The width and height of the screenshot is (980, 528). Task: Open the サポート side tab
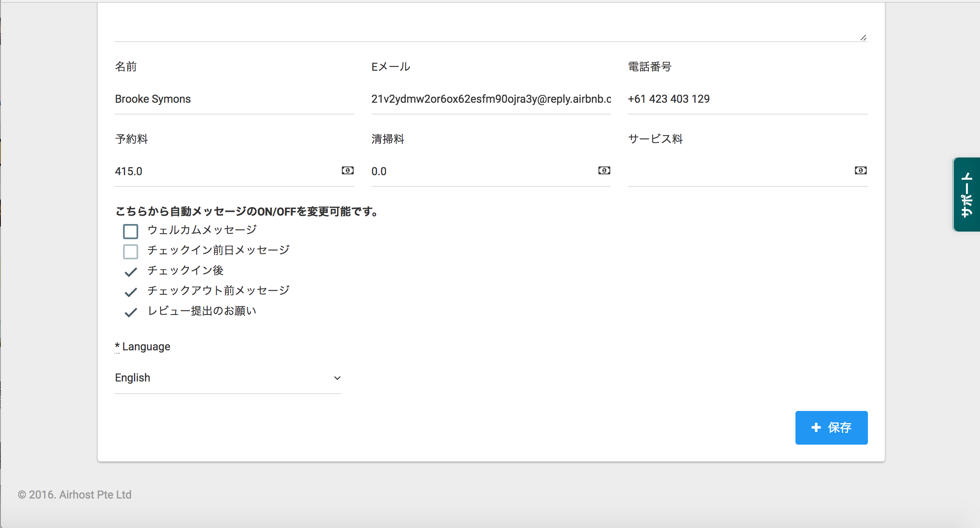pos(967,195)
